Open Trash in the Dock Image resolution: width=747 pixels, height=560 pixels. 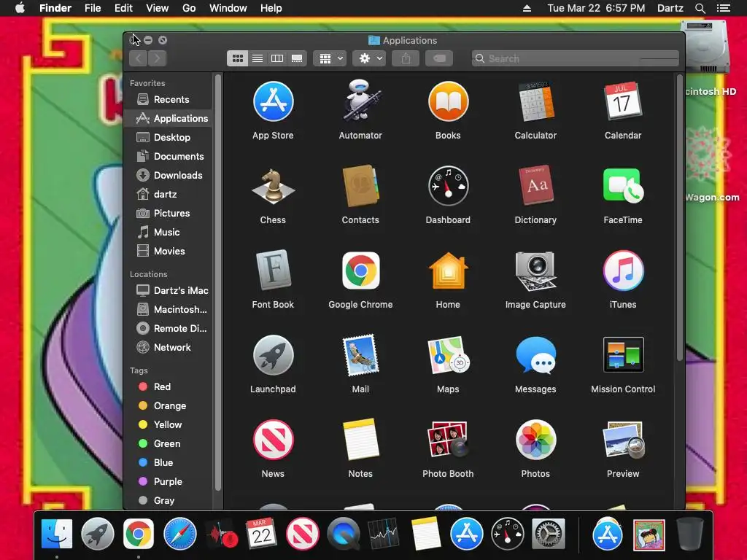689,534
